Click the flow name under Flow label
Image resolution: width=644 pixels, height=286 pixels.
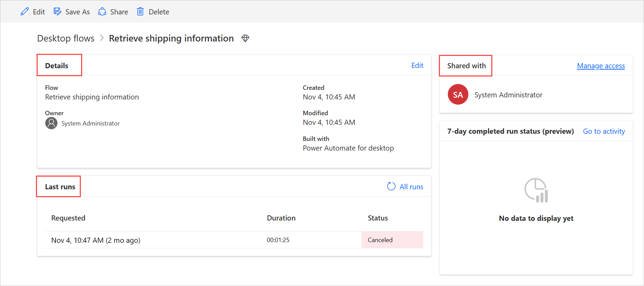click(92, 97)
